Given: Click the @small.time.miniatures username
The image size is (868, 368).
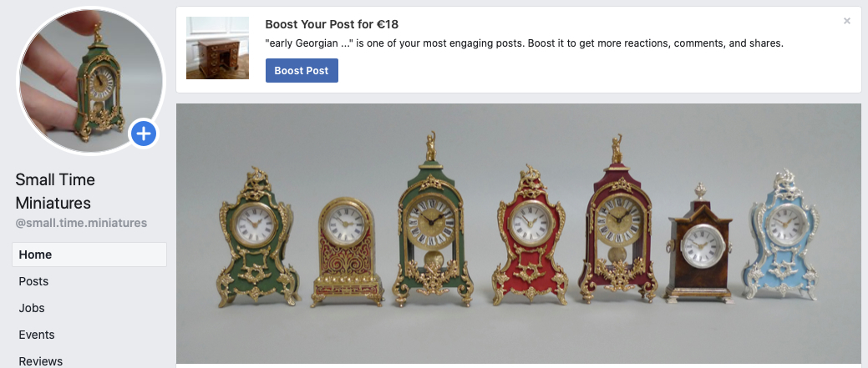Looking at the screenshot, I should point(81,224).
